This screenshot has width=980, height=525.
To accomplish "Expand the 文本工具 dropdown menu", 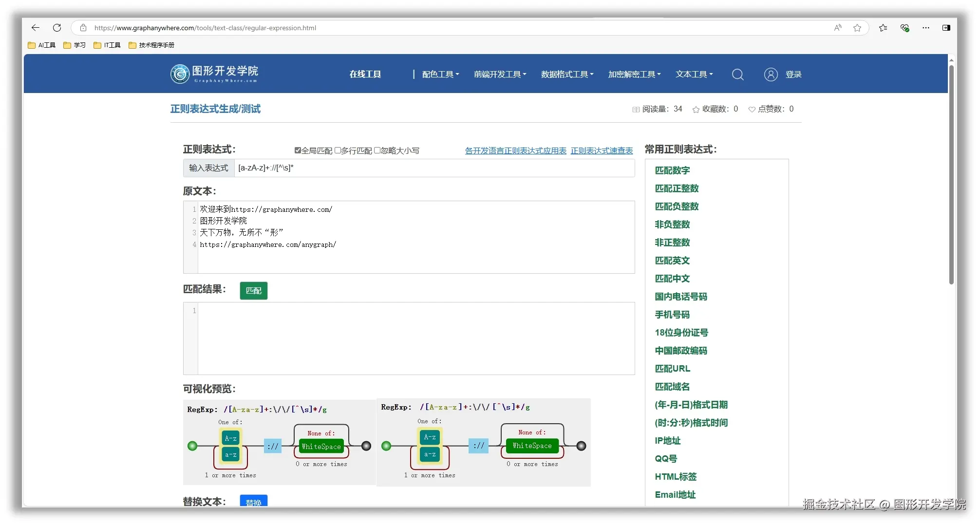I will coord(694,75).
